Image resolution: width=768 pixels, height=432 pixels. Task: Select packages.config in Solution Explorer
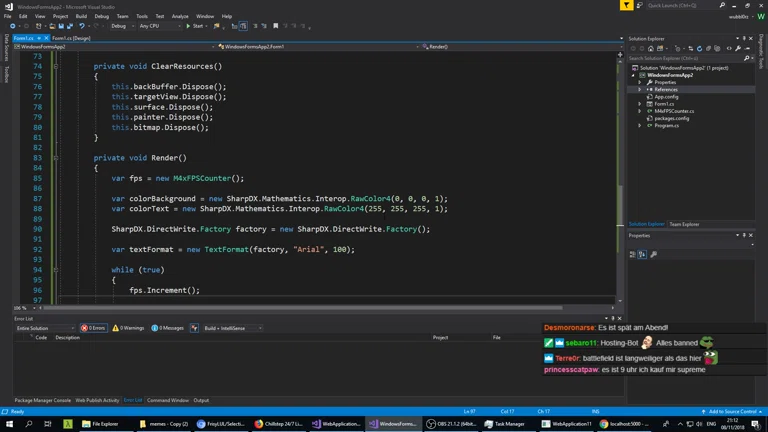pos(672,118)
